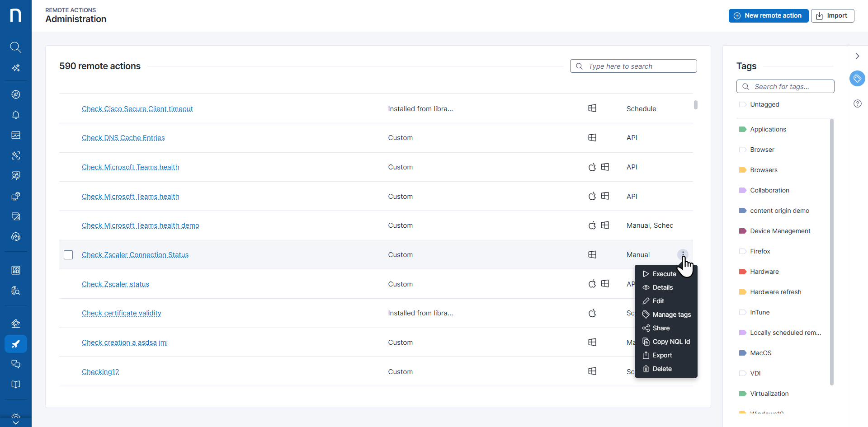Open the chat bubbles icon in sidebar
868x427 pixels.
[16, 364]
